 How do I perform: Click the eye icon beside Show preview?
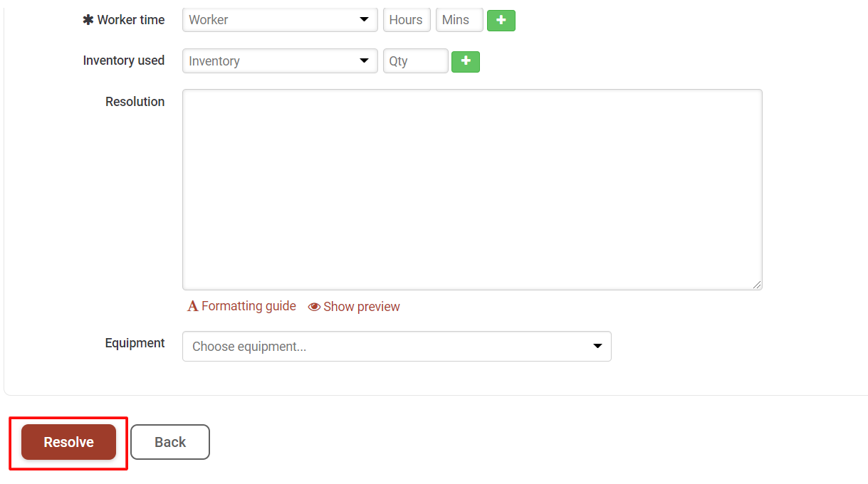coord(314,307)
